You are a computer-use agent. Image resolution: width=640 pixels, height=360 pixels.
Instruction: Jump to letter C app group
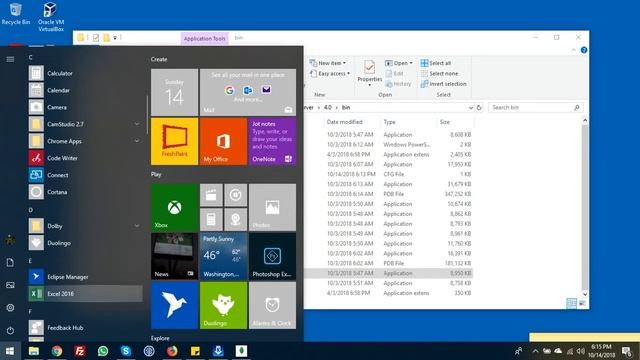31,58
